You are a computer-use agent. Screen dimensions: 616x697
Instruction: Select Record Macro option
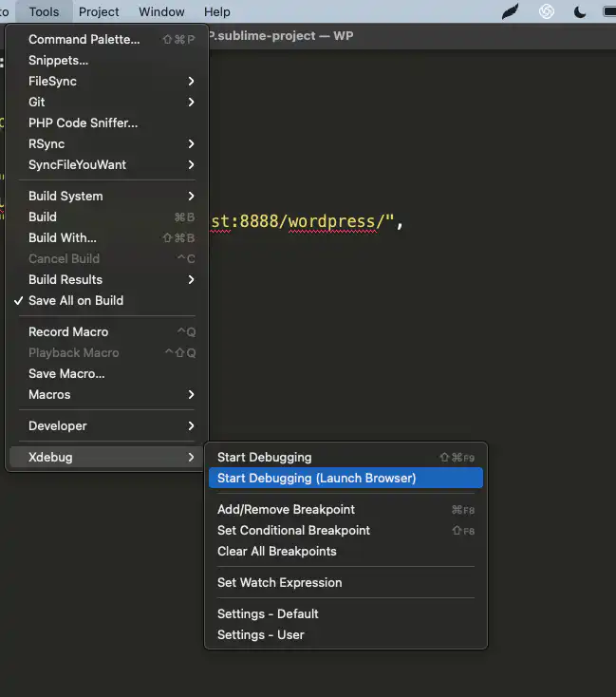68,331
